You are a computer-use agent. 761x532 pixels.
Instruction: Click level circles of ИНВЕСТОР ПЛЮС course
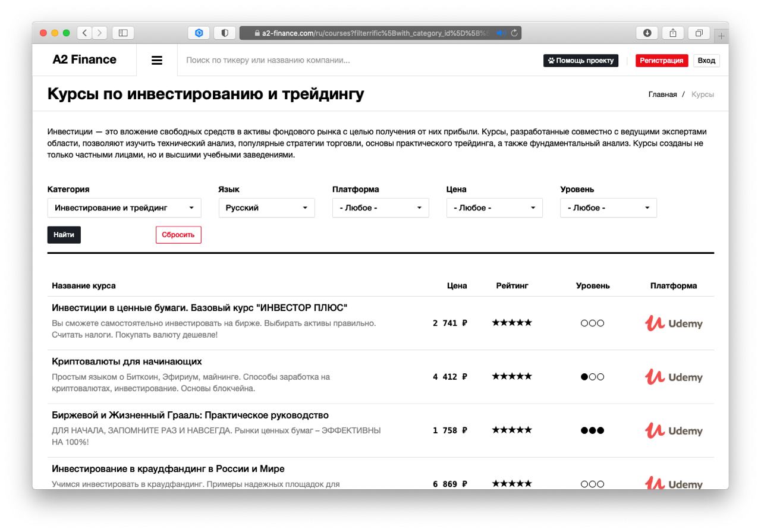tap(592, 323)
